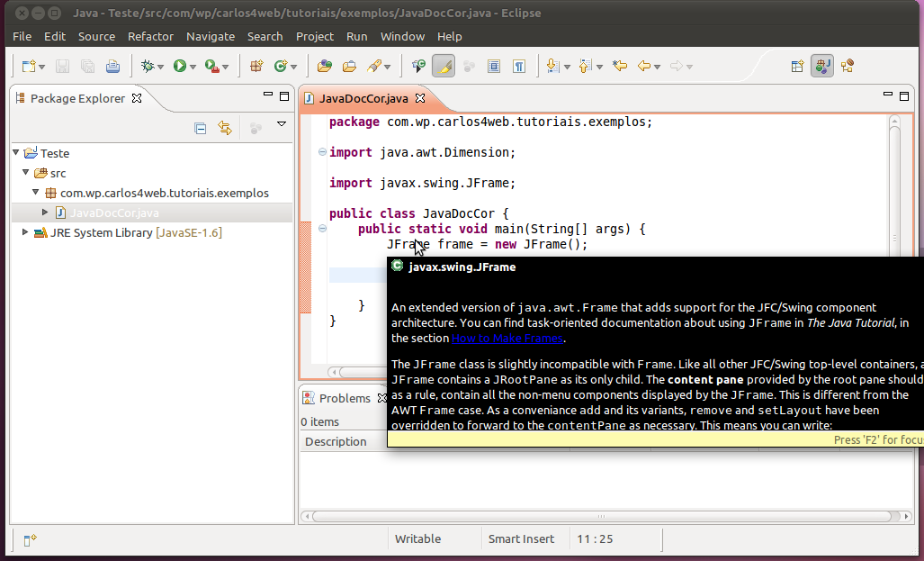Expand the JavaDocCor.java tree node
Image resolution: width=924 pixels, height=561 pixels.
[x=45, y=212]
